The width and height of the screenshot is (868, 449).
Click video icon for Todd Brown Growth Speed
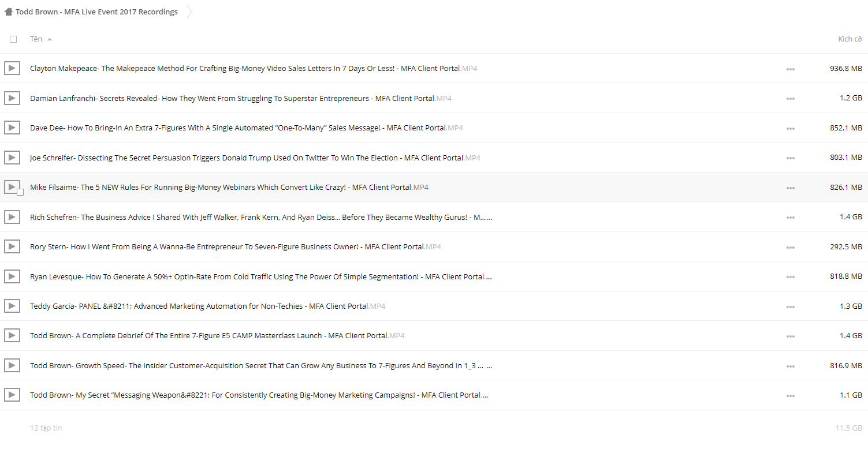[x=12, y=366]
